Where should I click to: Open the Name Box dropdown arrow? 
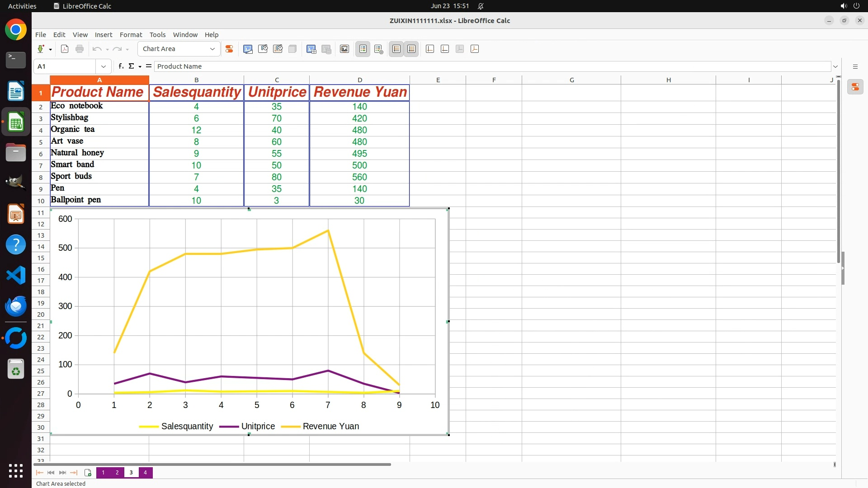pos(104,66)
